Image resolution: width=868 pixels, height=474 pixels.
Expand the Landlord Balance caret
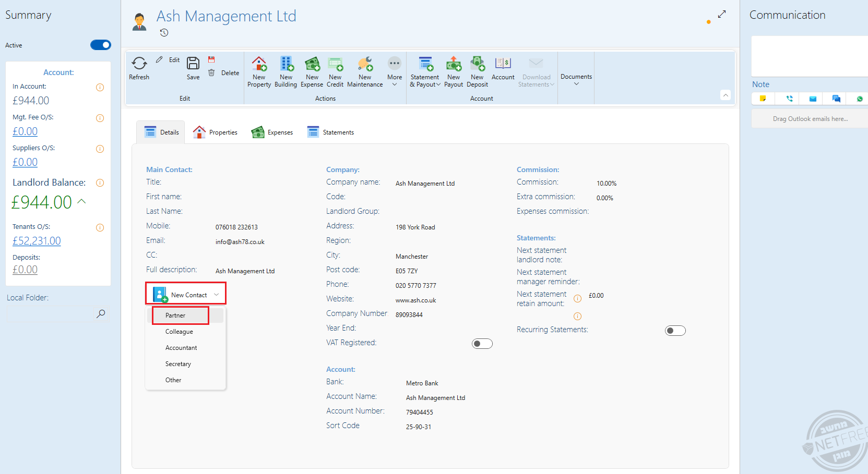(x=82, y=201)
